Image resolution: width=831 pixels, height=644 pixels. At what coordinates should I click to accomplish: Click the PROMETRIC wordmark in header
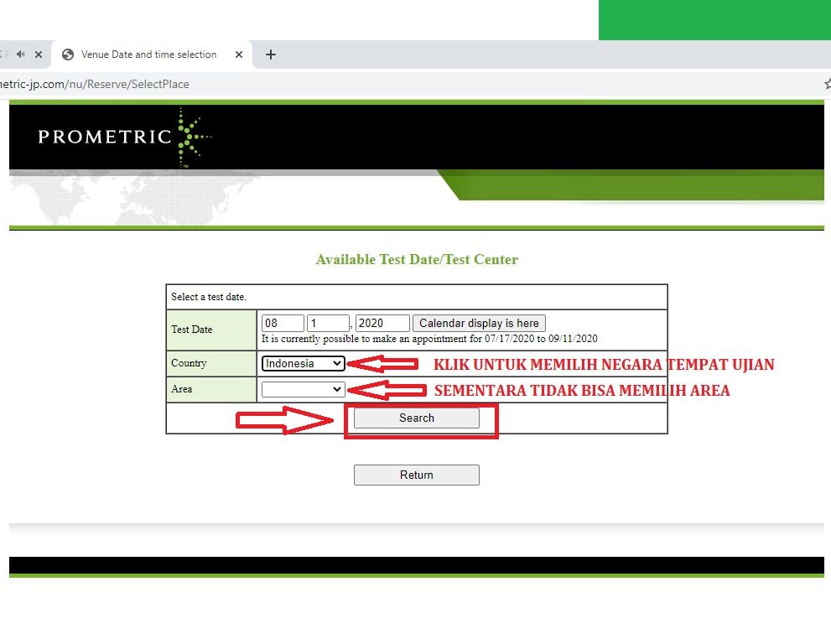(x=105, y=137)
